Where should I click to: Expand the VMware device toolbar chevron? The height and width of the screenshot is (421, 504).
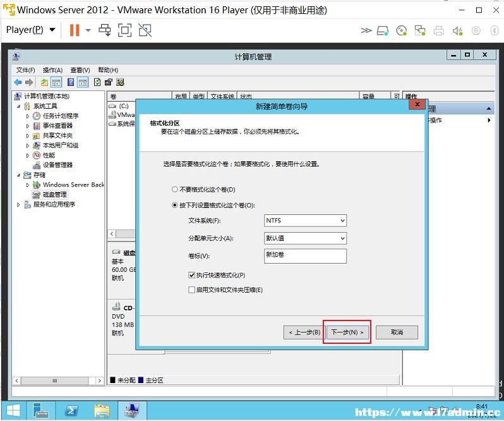click(366, 30)
